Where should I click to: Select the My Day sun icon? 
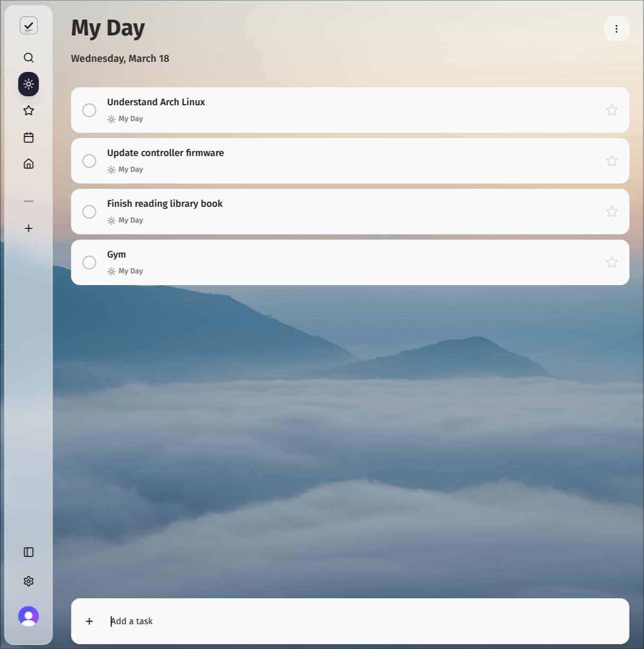coord(29,84)
